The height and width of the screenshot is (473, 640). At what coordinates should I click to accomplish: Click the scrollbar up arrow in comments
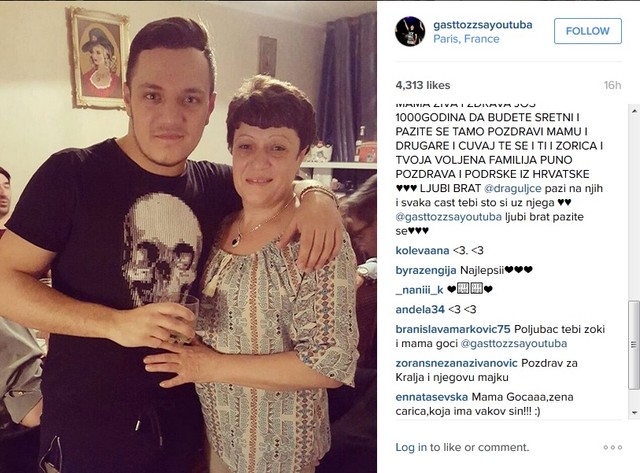tap(635, 110)
